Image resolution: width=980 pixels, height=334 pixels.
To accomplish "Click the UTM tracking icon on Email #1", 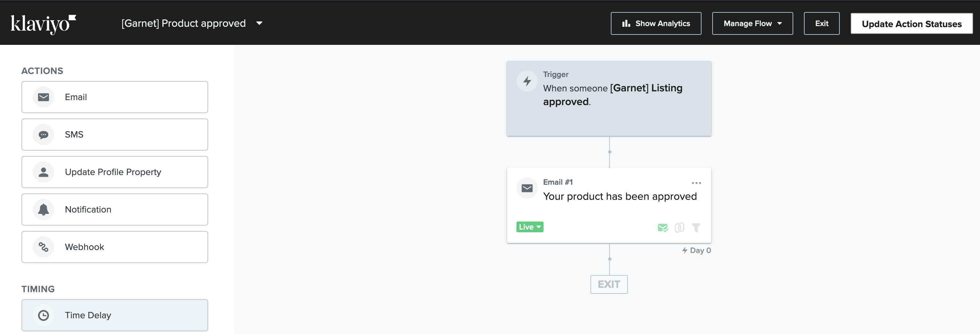I will [x=679, y=228].
